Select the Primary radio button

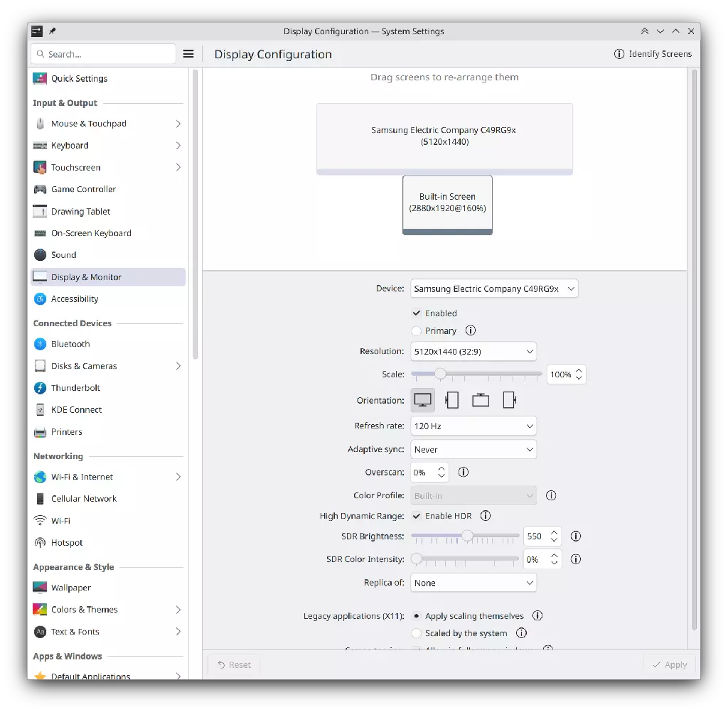click(x=417, y=331)
